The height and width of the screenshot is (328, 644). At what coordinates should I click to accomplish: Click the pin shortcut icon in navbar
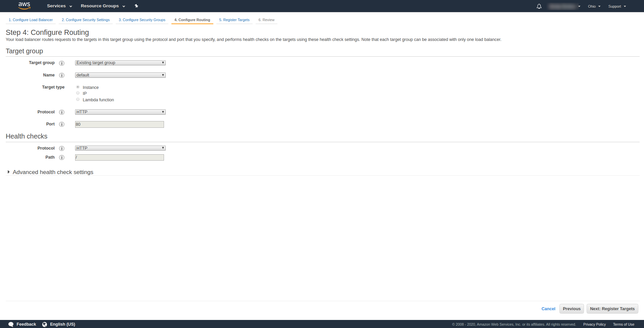[x=137, y=6]
